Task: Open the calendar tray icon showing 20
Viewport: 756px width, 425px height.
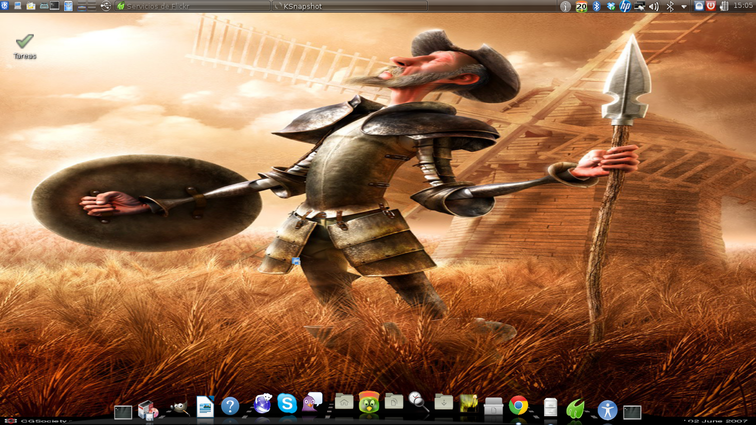Action: [581, 6]
